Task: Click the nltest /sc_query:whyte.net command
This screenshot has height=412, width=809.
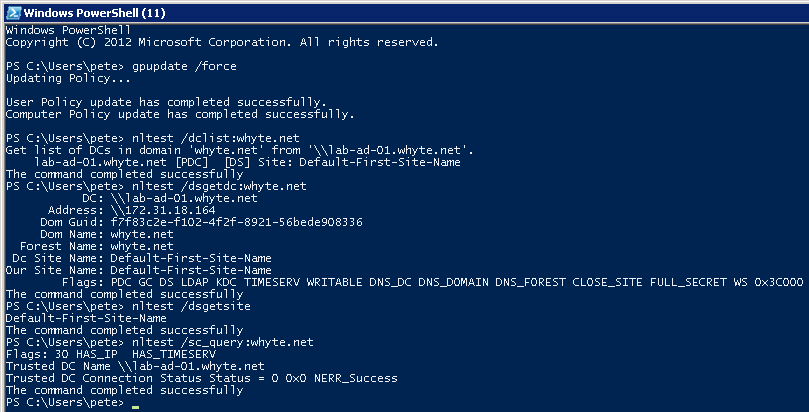Action: pos(223,343)
